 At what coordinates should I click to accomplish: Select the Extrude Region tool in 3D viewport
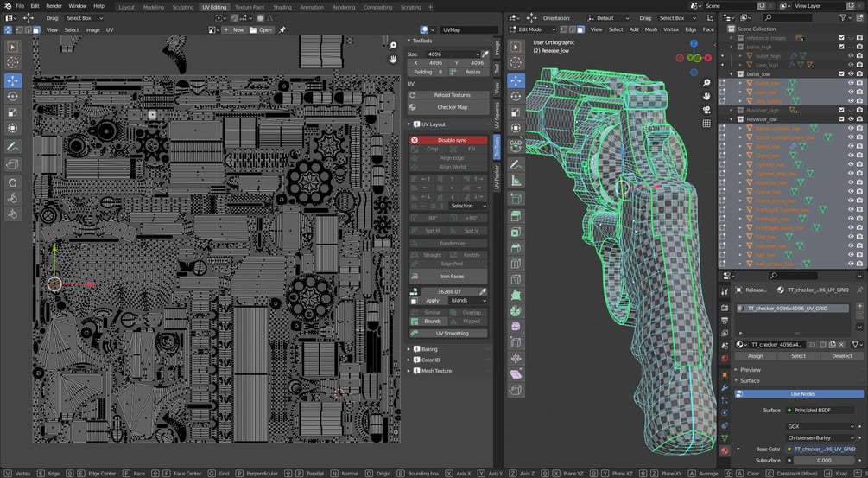pos(516,216)
